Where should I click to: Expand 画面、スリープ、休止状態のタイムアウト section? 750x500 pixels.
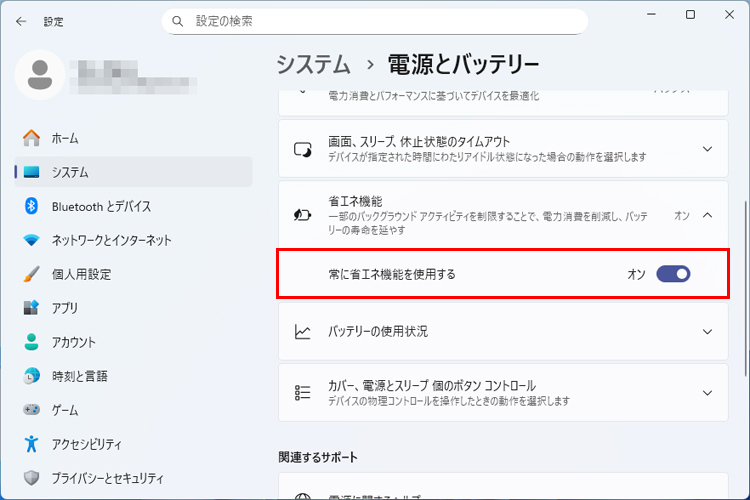coord(707,149)
